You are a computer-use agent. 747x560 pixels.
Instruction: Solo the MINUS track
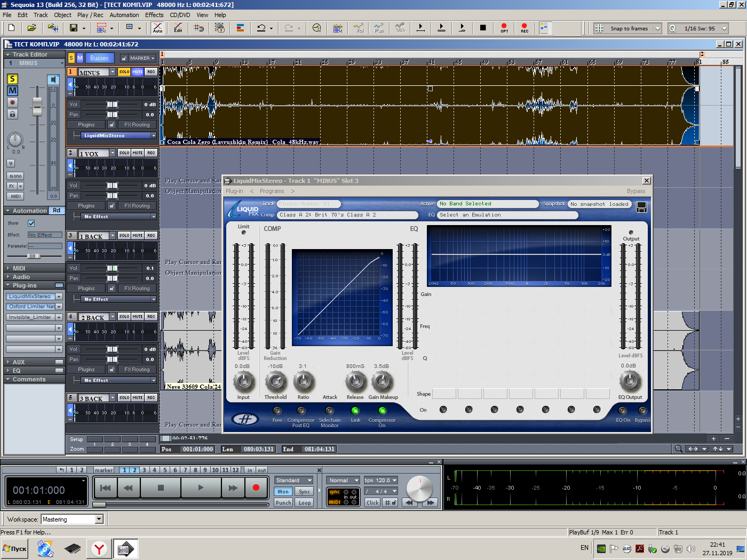[x=124, y=71]
